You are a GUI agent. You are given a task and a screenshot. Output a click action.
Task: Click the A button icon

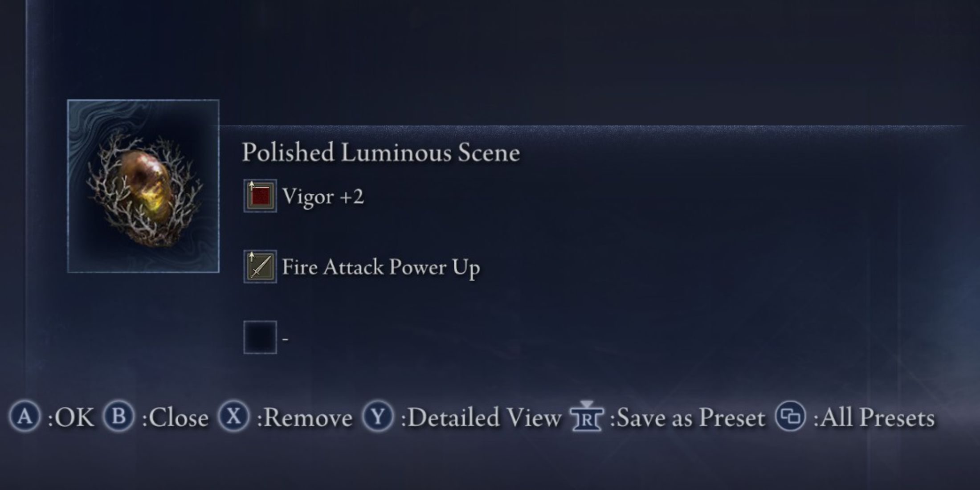coord(25,417)
